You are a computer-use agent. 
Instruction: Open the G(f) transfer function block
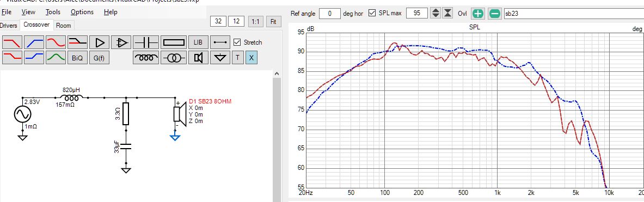[x=100, y=58]
